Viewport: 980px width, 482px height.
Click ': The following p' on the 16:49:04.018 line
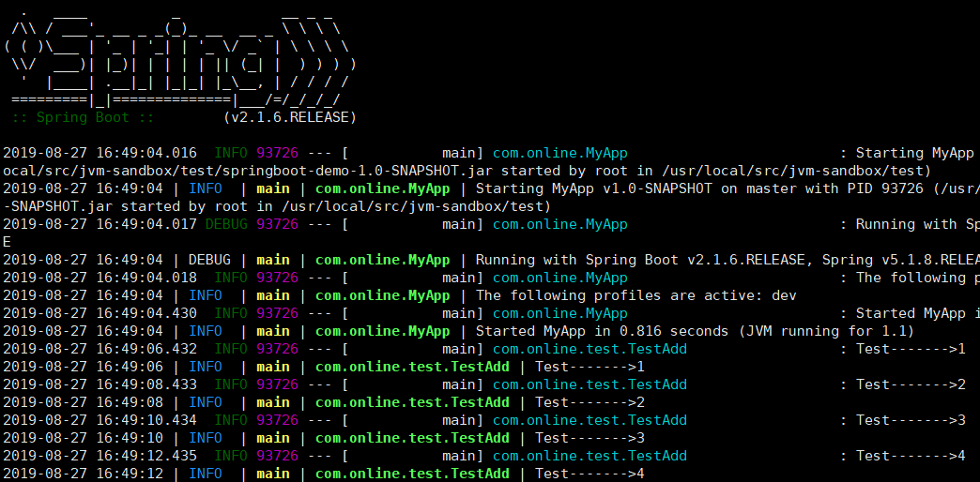910,278
